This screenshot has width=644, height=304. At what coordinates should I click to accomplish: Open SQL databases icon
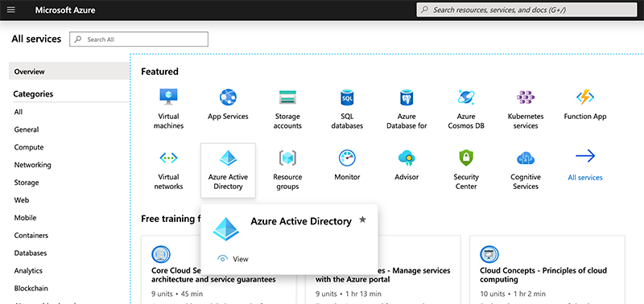[347, 97]
